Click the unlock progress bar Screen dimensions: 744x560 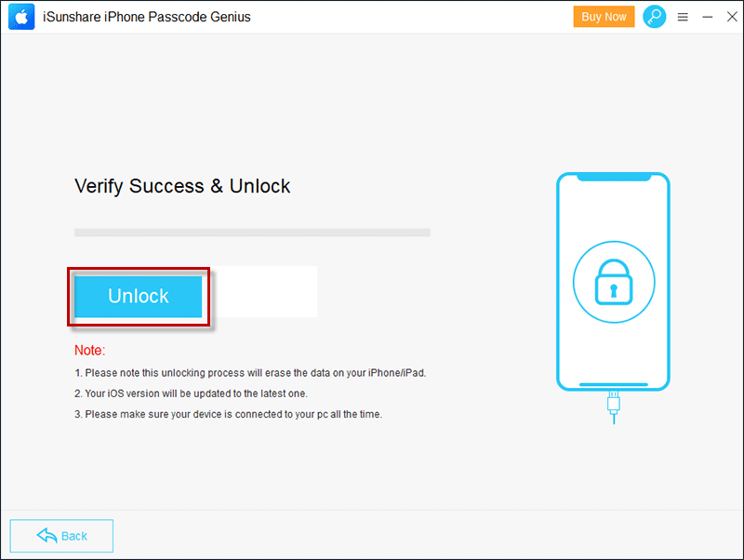252,233
